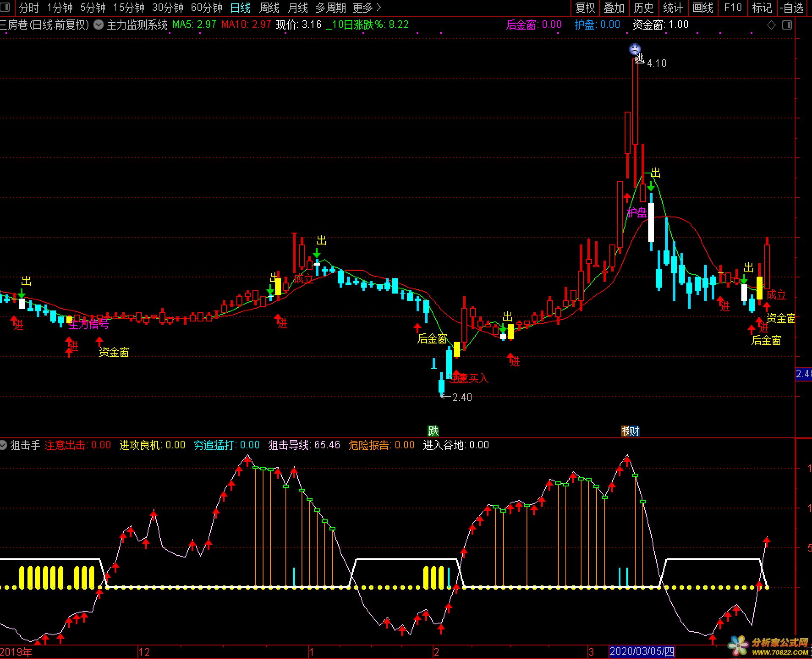The height and width of the screenshot is (659, 812).
Task: Open the 叠加 overlay option
Action: pyautogui.click(x=614, y=8)
